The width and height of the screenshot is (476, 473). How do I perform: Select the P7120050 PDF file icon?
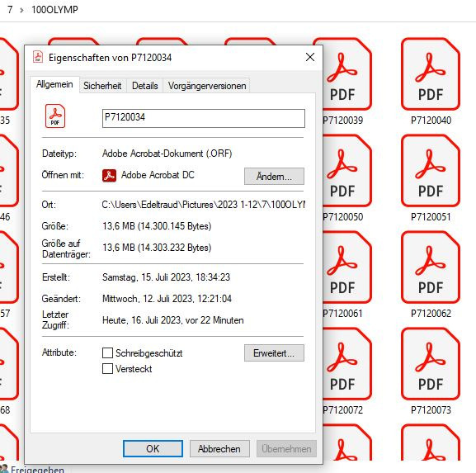tap(346, 170)
